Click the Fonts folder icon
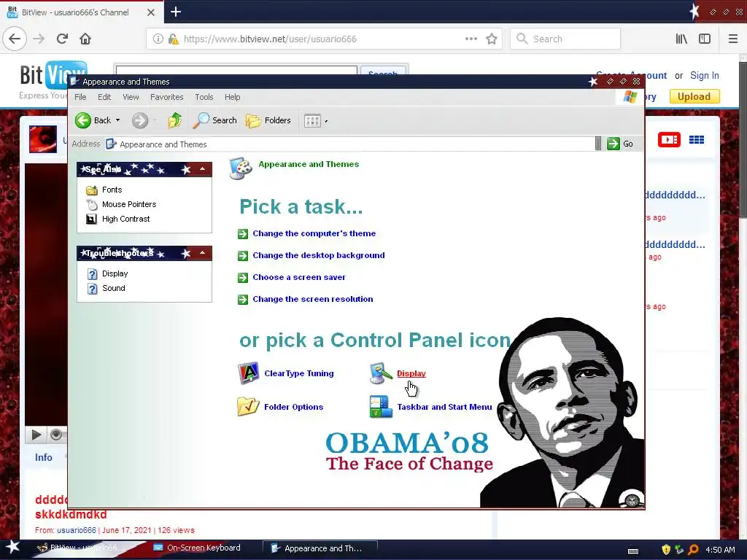This screenshot has height=560, width=747. coord(91,190)
